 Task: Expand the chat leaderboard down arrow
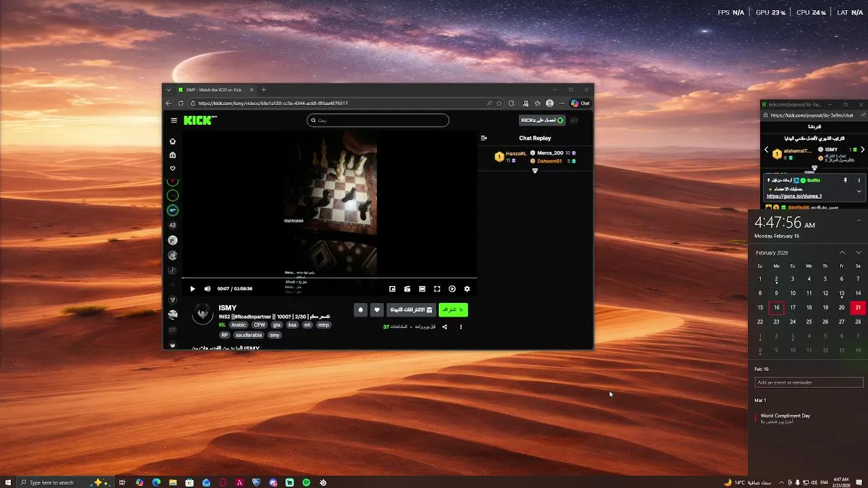tap(535, 171)
